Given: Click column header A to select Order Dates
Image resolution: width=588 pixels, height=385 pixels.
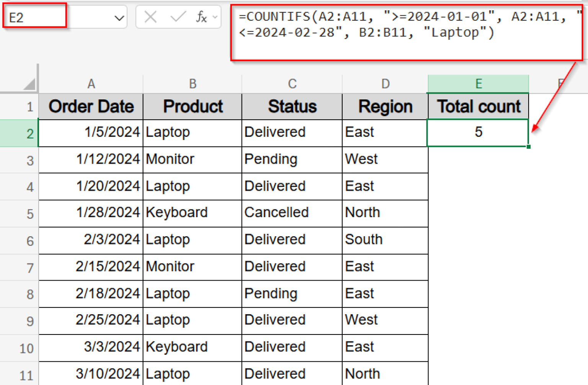Looking at the screenshot, I should tap(91, 83).
